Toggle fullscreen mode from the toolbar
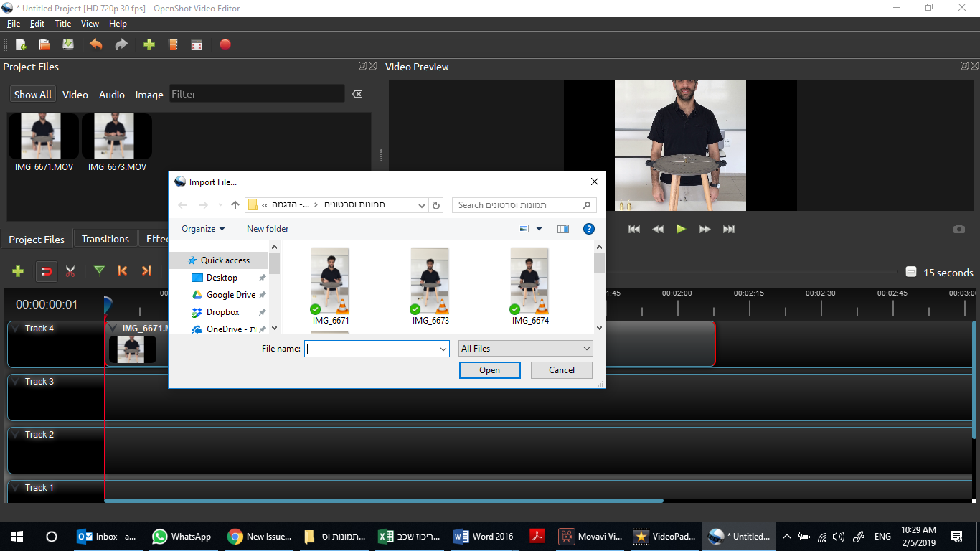Screen dimensions: 980x551 coord(196,44)
